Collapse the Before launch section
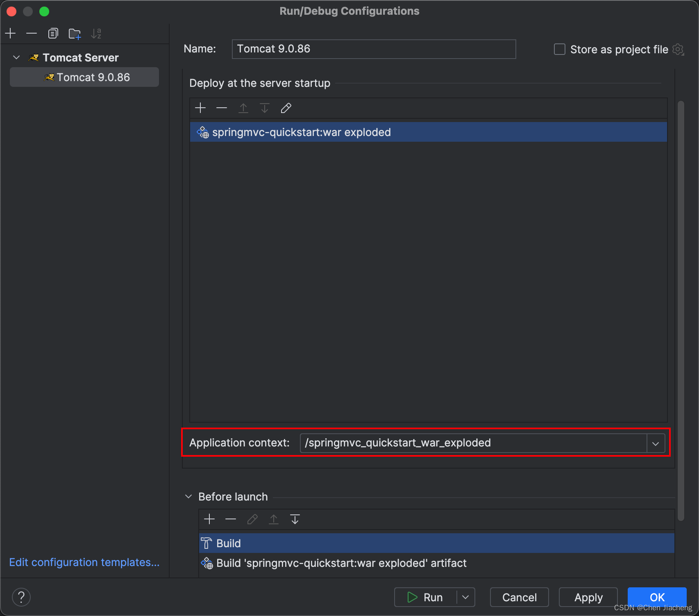Image resolution: width=699 pixels, height=616 pixels. tap(188, 496)
